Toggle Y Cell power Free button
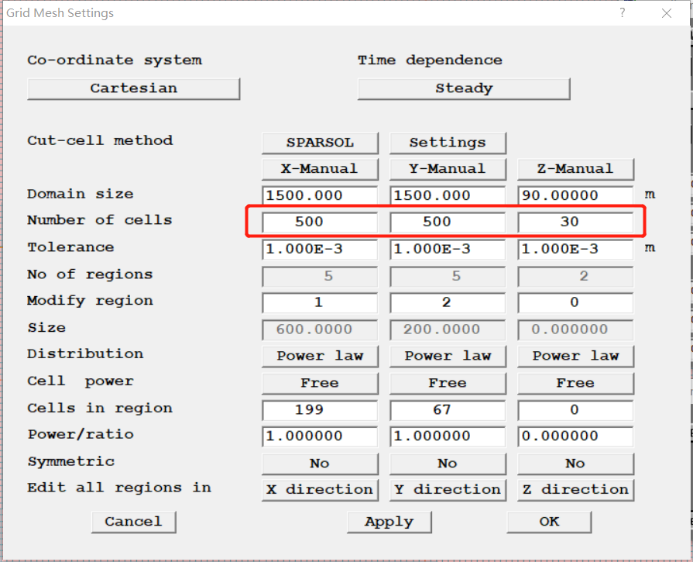Viewport: 693px width, 562px height. (x=448, y=384)
